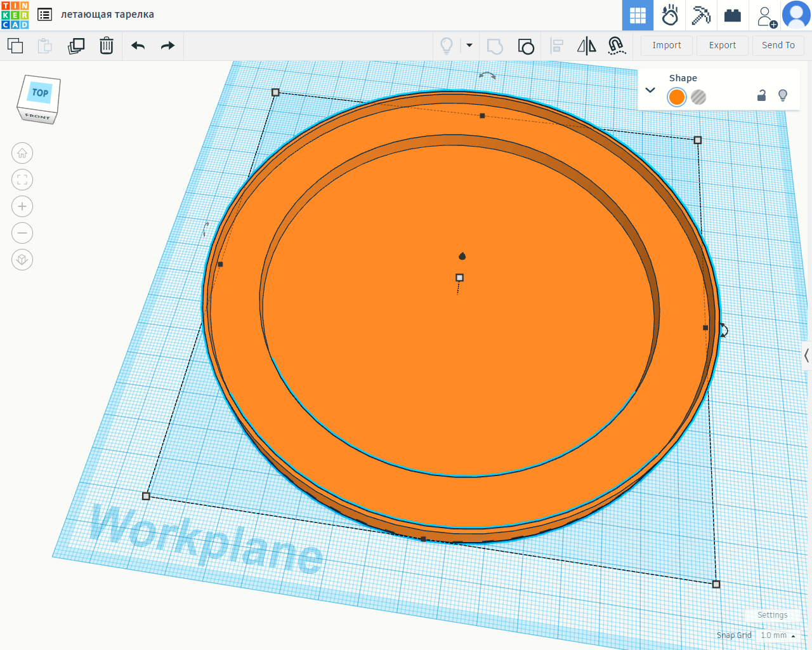Expand the show-all dropdown arrow in toolbar
The width and height of the screenshot is (812, 650).
click(469, 45)
